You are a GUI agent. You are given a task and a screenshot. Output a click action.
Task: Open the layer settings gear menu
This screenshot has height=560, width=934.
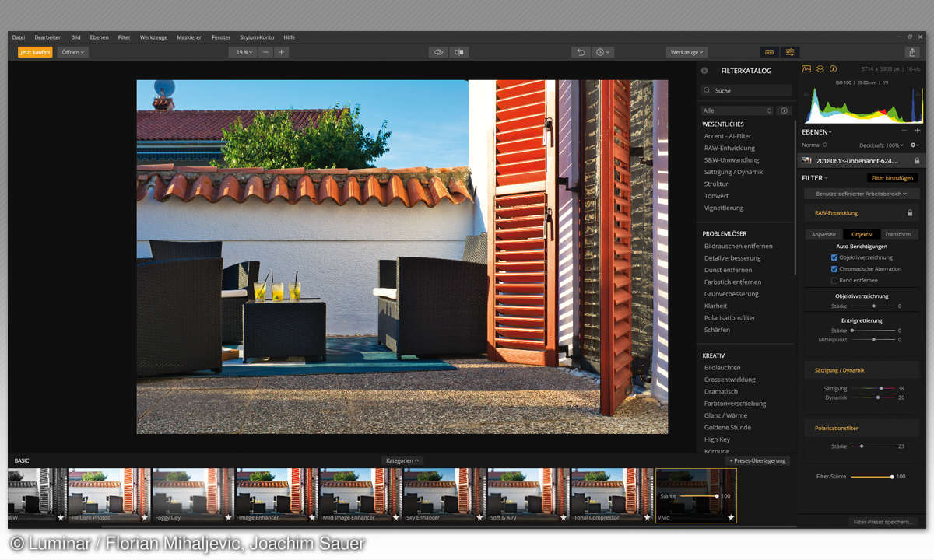click(915, 145)
